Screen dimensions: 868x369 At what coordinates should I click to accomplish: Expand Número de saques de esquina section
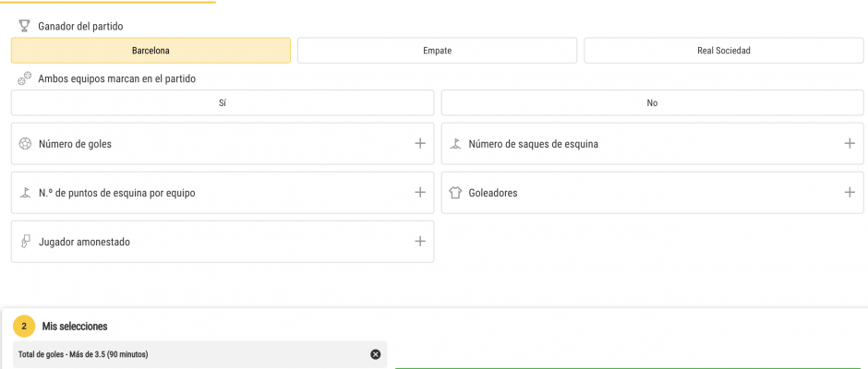(x=850, y=144)
